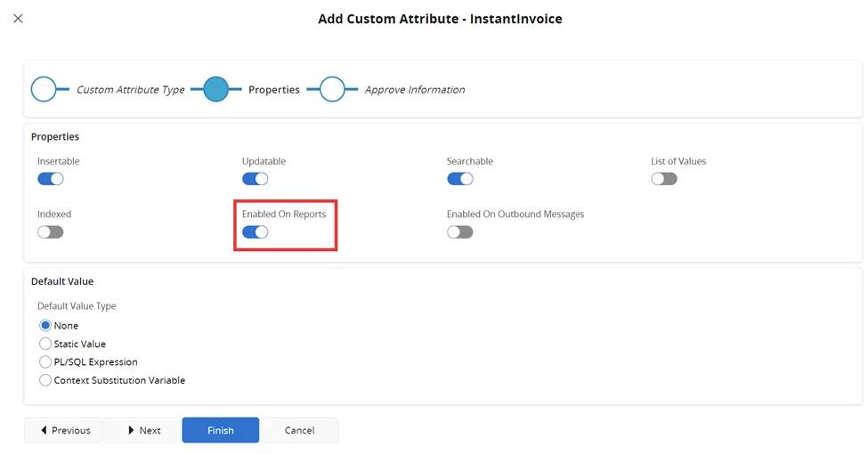This screenshot has height=454, width=868.
Task: Click the Custom Attribute Type step circle
Action: (44, 89)
